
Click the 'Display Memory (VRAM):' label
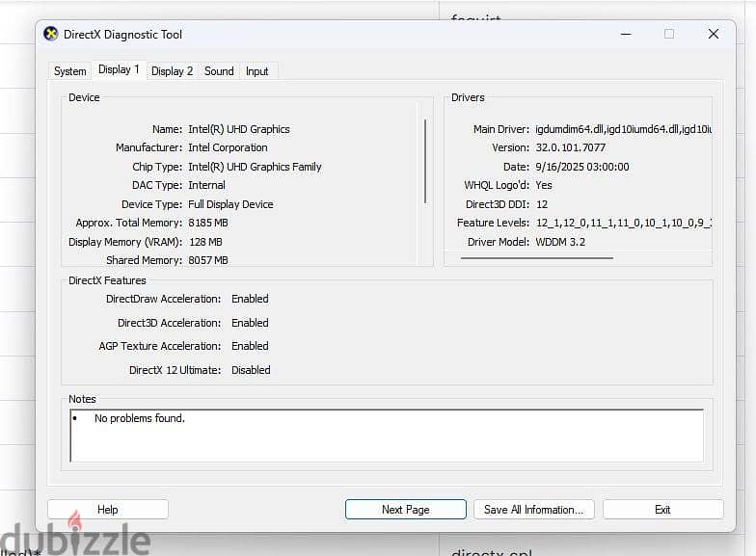[125, 242]
